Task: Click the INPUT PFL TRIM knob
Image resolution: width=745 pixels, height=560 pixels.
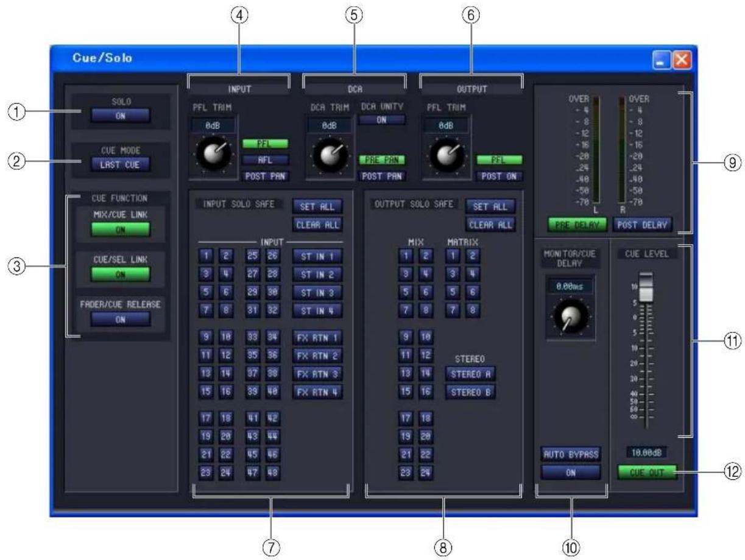Action: click(x=214, y=155)
